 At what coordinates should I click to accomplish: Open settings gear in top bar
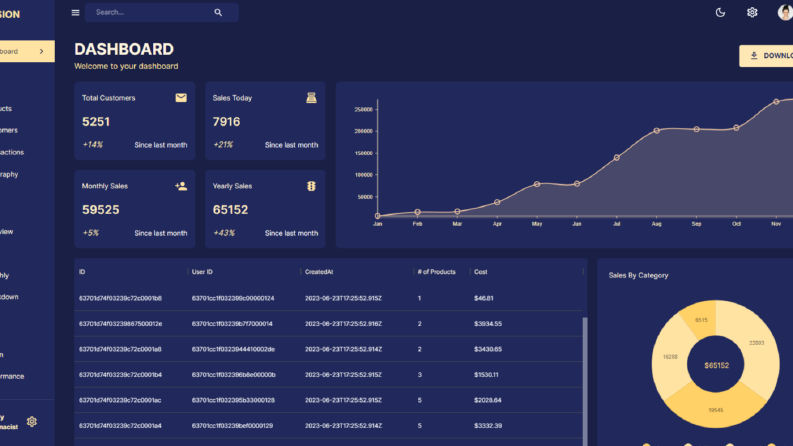tap(752, 13)
